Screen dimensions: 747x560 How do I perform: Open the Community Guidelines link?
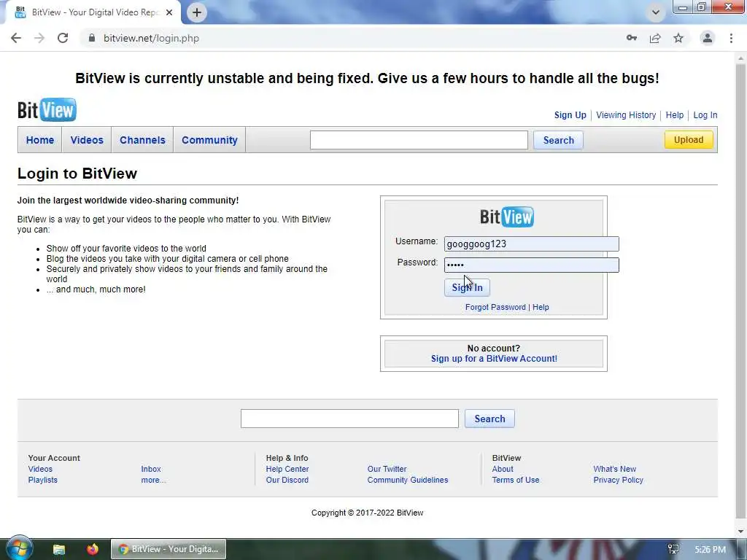pyautogui.click(x=408, y=480)
